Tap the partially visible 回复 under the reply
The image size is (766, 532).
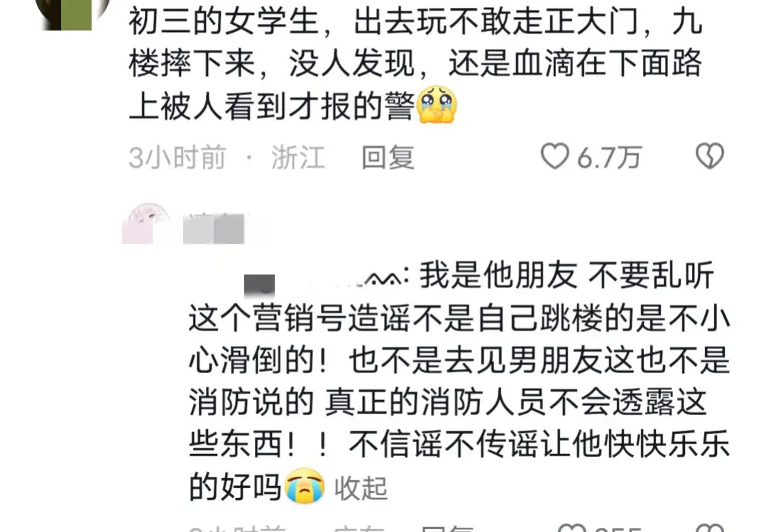click(447, 528)
